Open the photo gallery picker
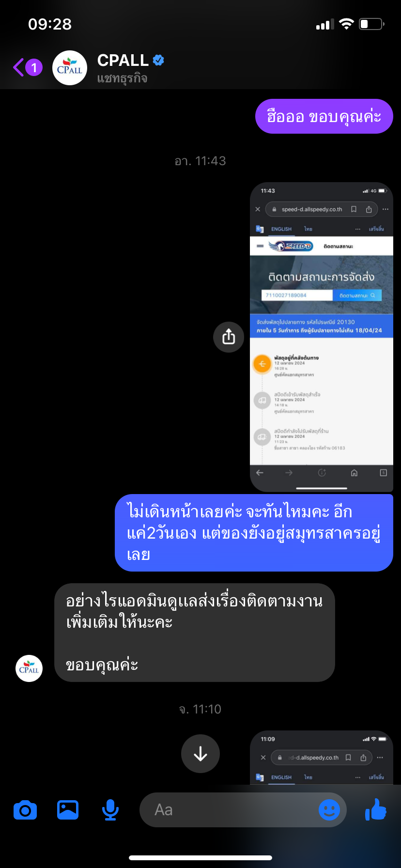Viewport: 401px width, 868px height. click(x=68, y=810)
